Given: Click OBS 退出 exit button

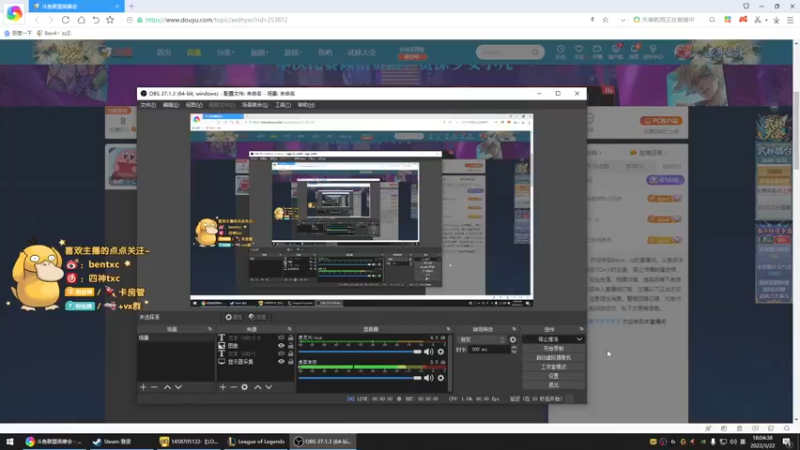Looking at the screenshot, I should coord(553,385).
